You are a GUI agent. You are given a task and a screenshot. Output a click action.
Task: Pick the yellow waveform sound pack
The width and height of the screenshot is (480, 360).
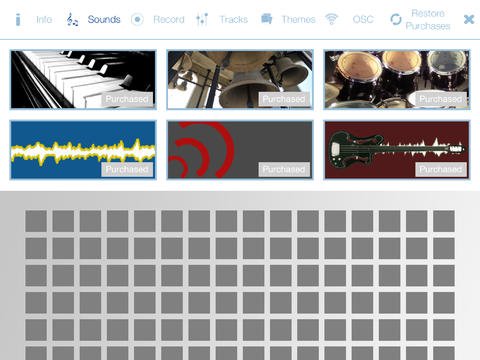(83, 150)
